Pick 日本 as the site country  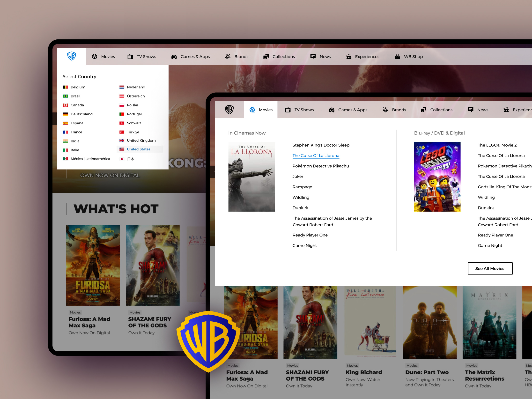130,159
